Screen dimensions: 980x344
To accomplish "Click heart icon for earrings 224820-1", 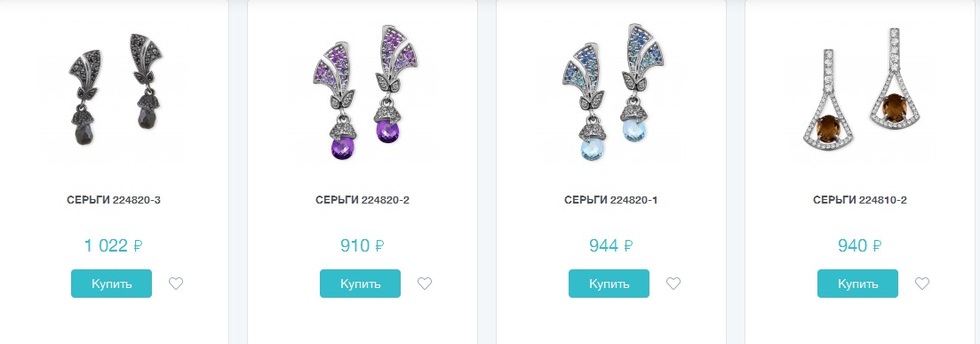I will (673, 284).
